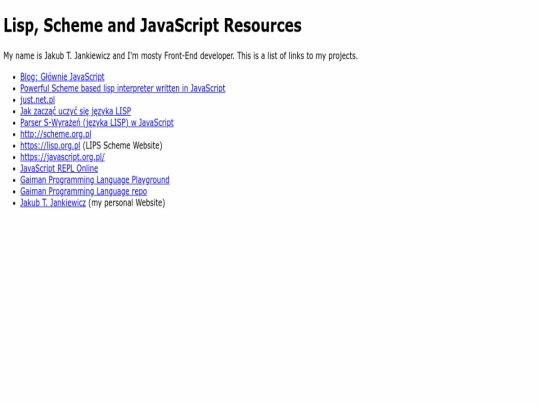The image size is (540, 405).
Task: Open Jakub T. Jankiewicz personal website link
Action: tap(53, 202)
